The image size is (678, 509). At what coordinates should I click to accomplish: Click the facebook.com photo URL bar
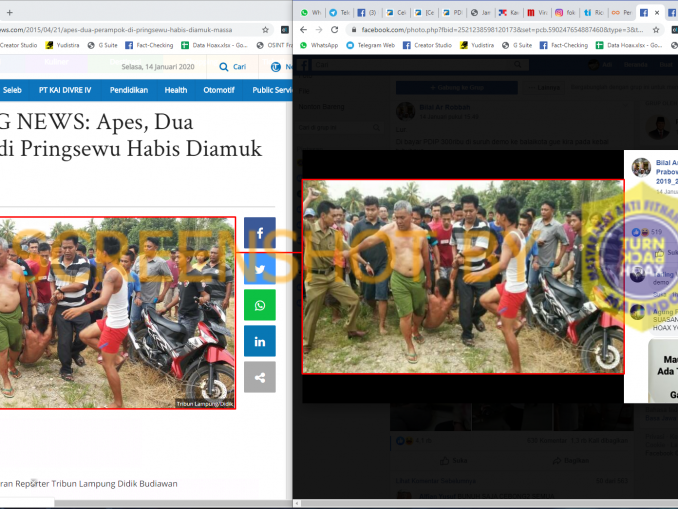[x=502, y=30]
